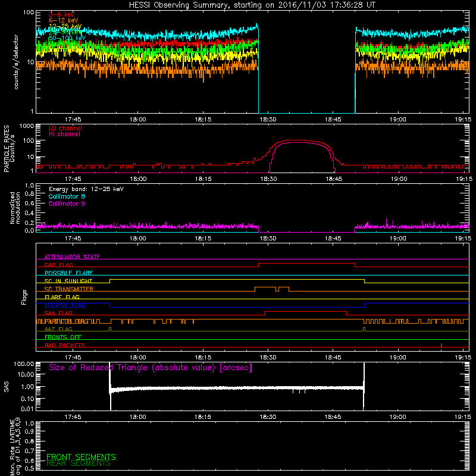Viewport: 476px width, 476px height.
Task: Select the green "FRONTS OFF" label
Action: pyautogui.click(x=63, y=337)
